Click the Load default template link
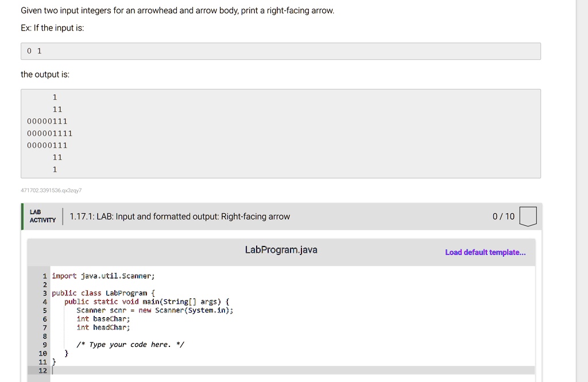 (x=485, y=252)
